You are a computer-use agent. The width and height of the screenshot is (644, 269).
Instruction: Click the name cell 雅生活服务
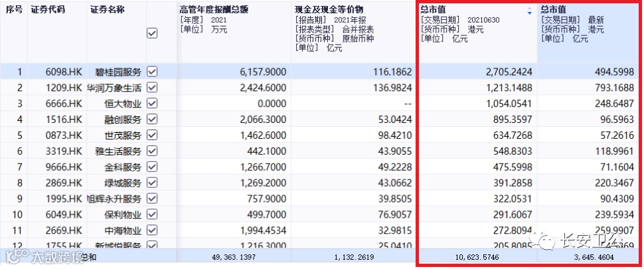coord(119,151)
